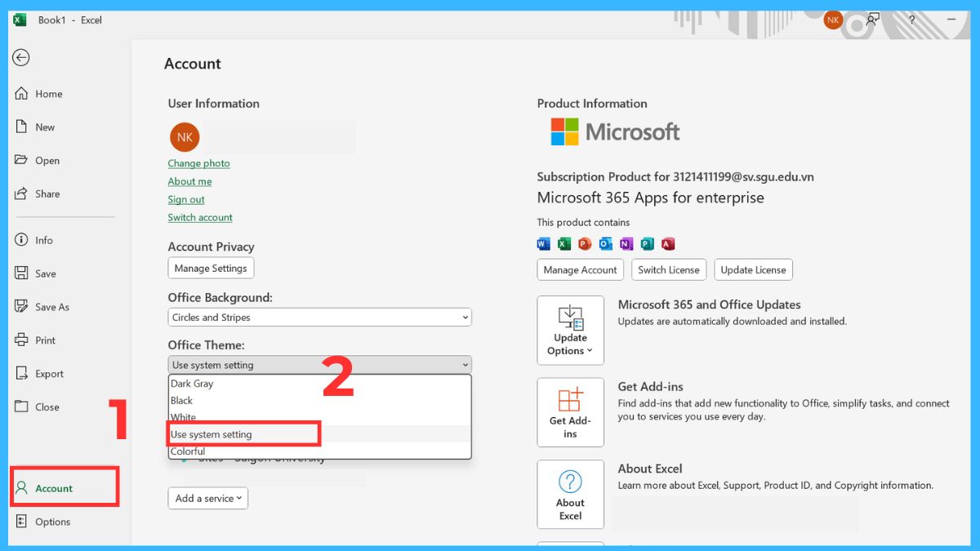Screen dimensions: 980x551
Task: Click the PowerPoint app icon
Action: [585, 243]
